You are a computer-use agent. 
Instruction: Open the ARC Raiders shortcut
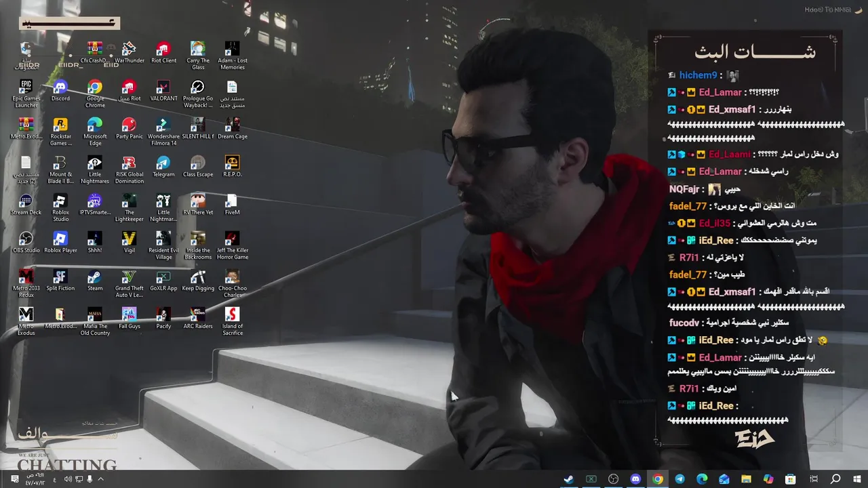(x=198, y=319)
